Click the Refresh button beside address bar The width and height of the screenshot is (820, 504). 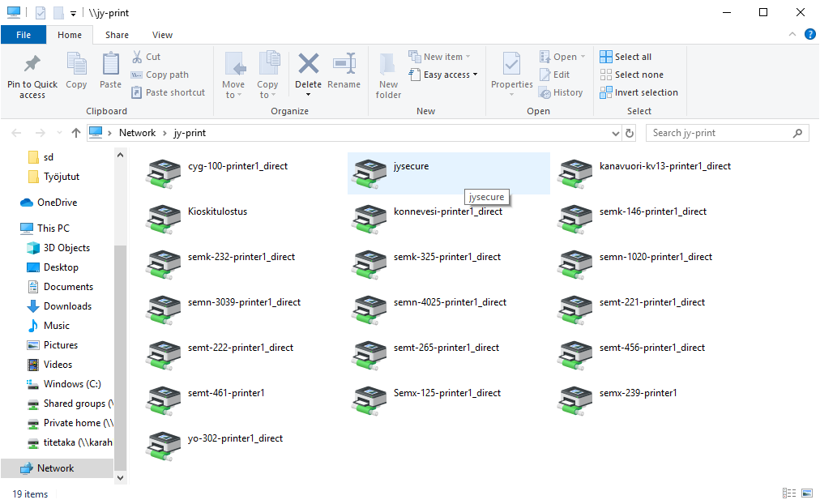pyautogui.click(x=631, y=133)
